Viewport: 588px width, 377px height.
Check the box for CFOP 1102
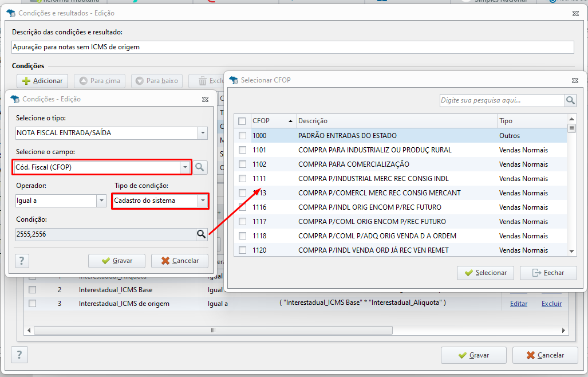(243, 164)
